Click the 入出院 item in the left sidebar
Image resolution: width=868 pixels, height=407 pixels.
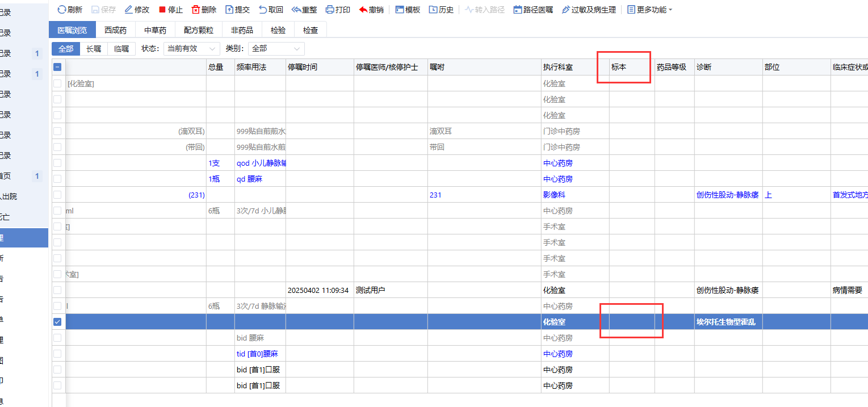pos(24,196)
